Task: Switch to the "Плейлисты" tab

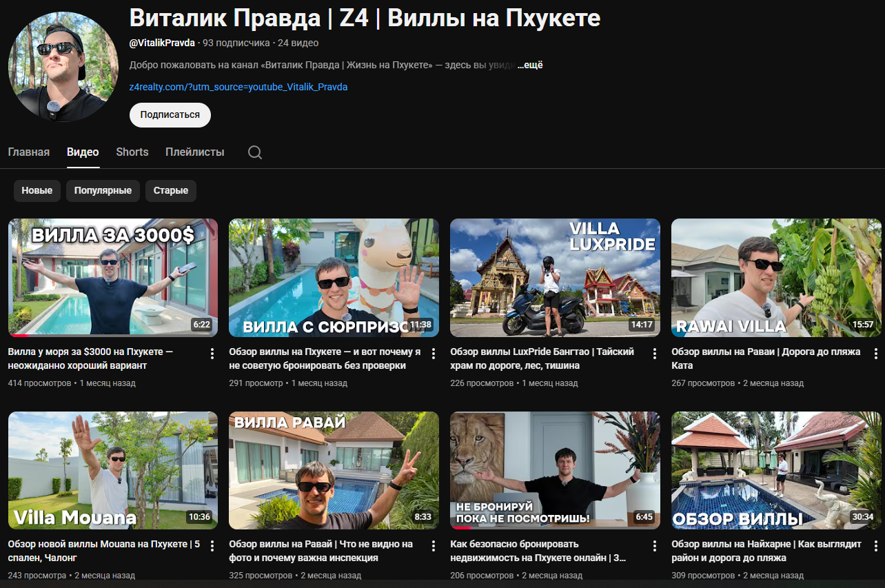Action: (x=194, y=152)
